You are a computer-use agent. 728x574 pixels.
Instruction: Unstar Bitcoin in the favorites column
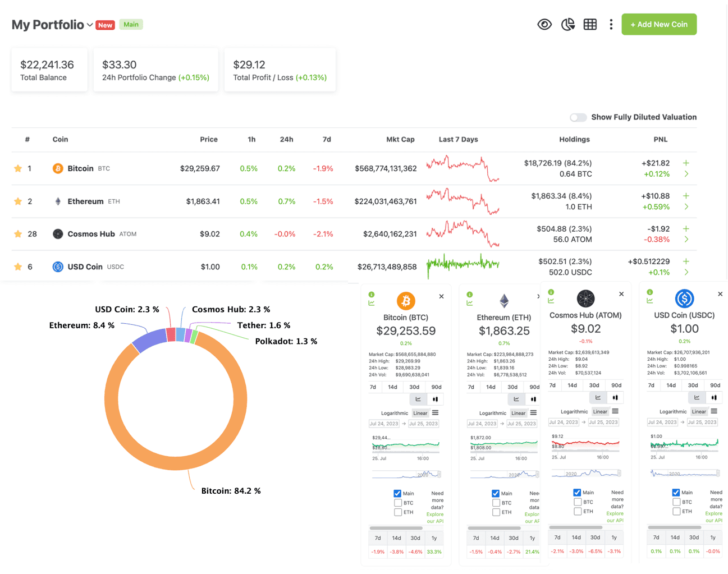click(x=18, y=168)
